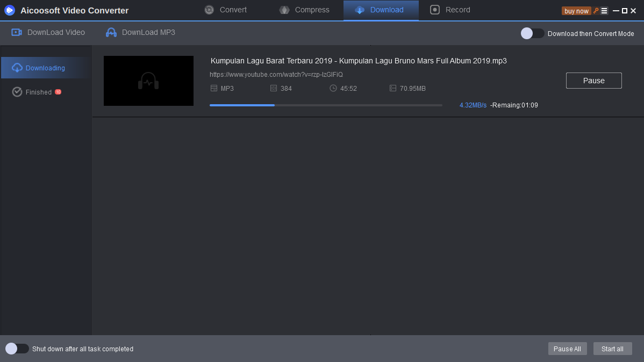The height and width of the screenshot is (362, 644).
Task: Click the Kumpulan Lagu Barat file title
Action: coord(359,61)
